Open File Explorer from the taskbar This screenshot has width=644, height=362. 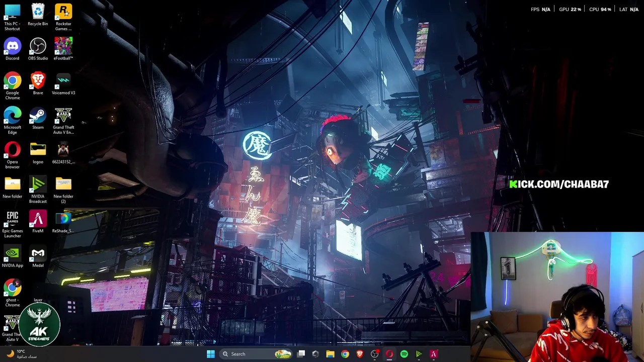(330, 354)
